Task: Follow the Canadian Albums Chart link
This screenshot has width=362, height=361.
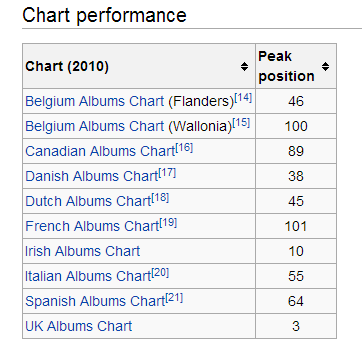Action: (x=100, y=151)
